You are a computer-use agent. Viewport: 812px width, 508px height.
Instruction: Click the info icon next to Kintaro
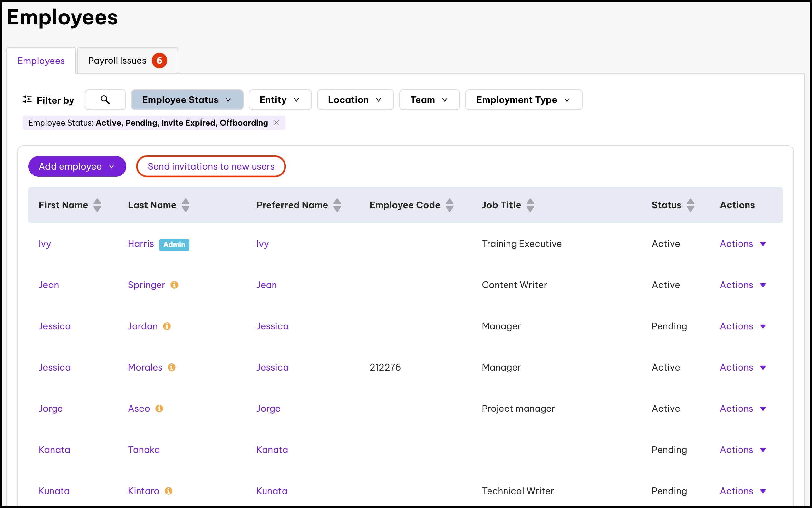click(x=169, y=491)
